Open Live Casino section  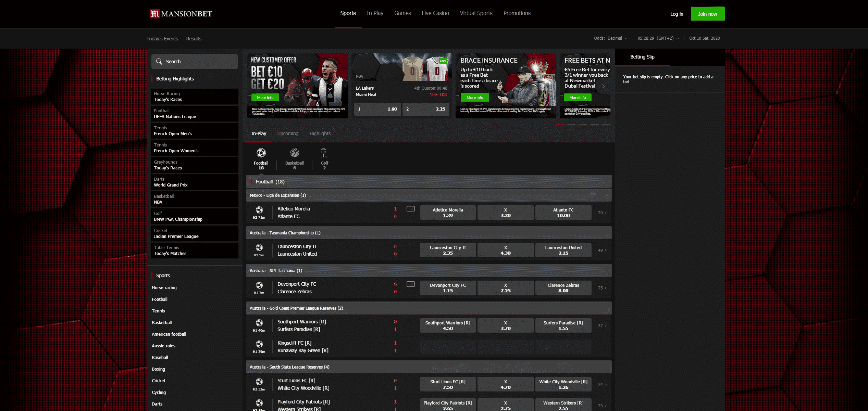(435, 13)
